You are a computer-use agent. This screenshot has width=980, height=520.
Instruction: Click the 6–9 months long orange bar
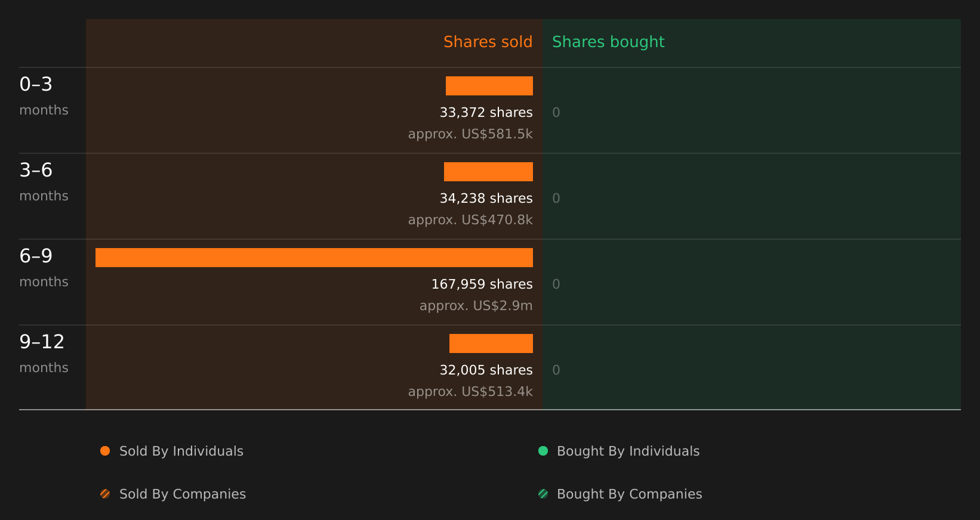coord(314,258)
